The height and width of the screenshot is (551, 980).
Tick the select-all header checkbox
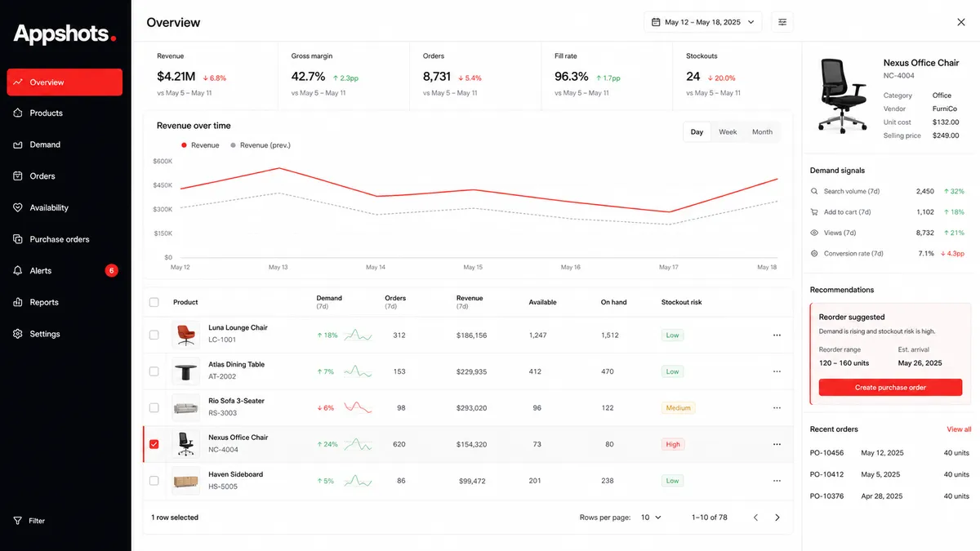click(154, 302)
